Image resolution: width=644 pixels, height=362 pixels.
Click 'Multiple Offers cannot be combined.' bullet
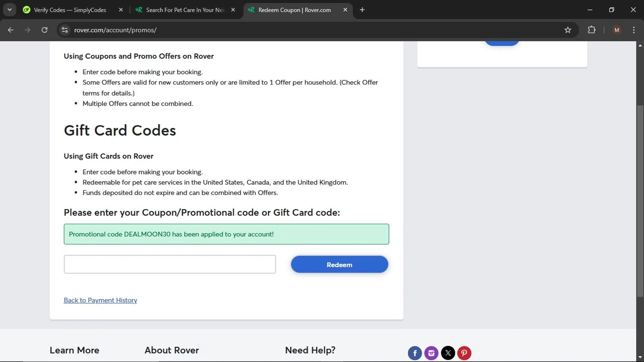(138, 103)
